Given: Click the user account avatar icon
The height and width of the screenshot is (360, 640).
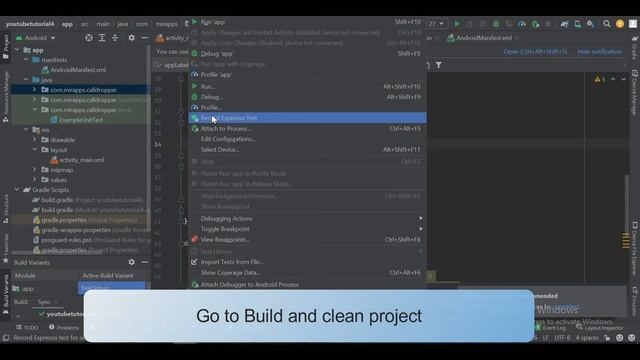Looking at the screenshot, I should tap(633, 24).
